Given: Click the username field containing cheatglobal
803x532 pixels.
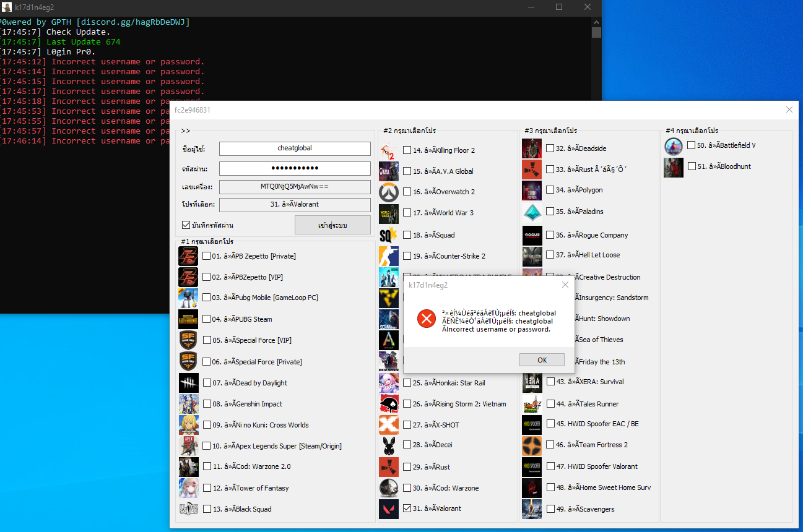Looking at the screenshot, I should coord(295,148).
